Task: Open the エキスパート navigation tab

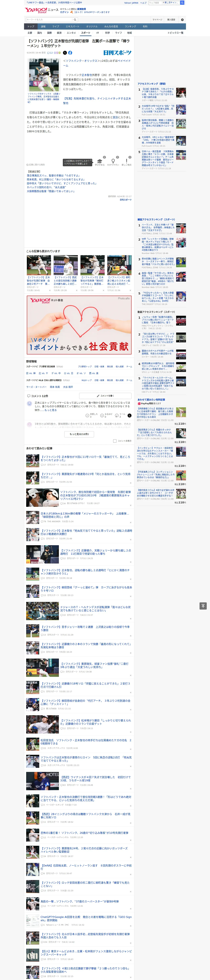Action: click(72, 27)
